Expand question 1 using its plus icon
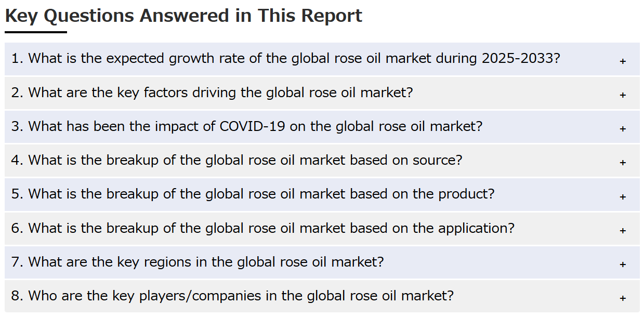 coord(623,61)
